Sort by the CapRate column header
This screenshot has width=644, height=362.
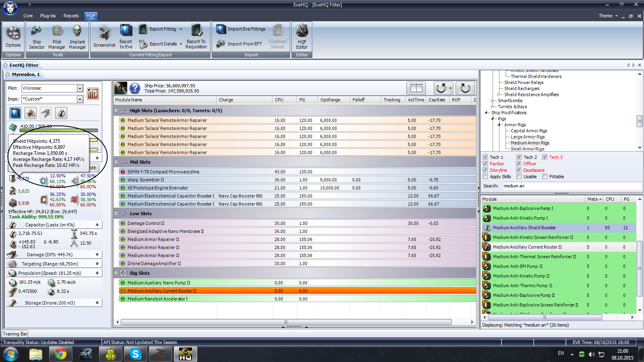(x=438, y=100)
